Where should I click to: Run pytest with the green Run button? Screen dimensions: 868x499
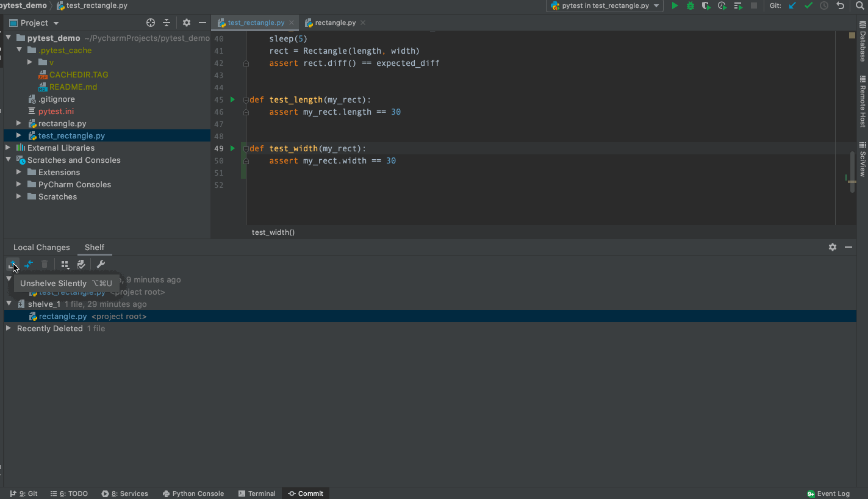coord(675,5)
